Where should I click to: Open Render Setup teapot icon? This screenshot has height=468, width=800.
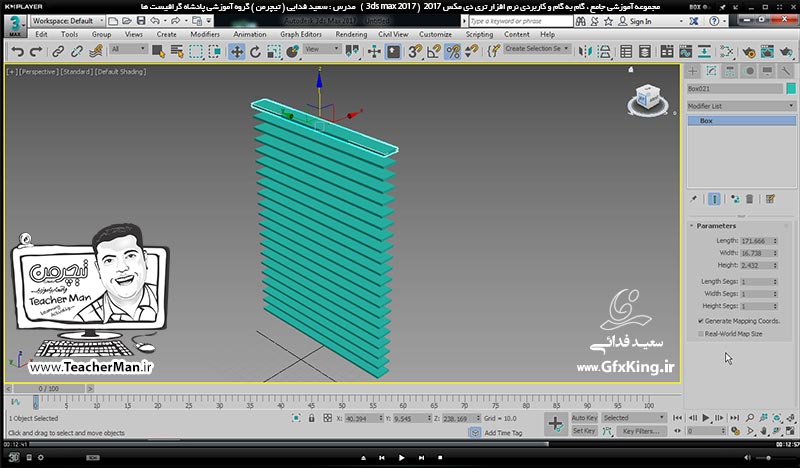point(748,52)
